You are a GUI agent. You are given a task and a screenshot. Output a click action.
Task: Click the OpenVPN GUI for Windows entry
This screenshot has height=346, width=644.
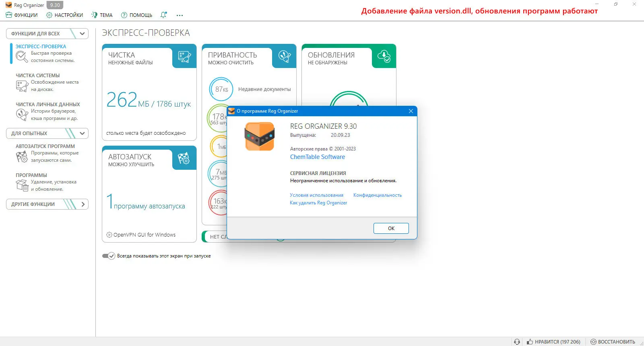[144, 235]
